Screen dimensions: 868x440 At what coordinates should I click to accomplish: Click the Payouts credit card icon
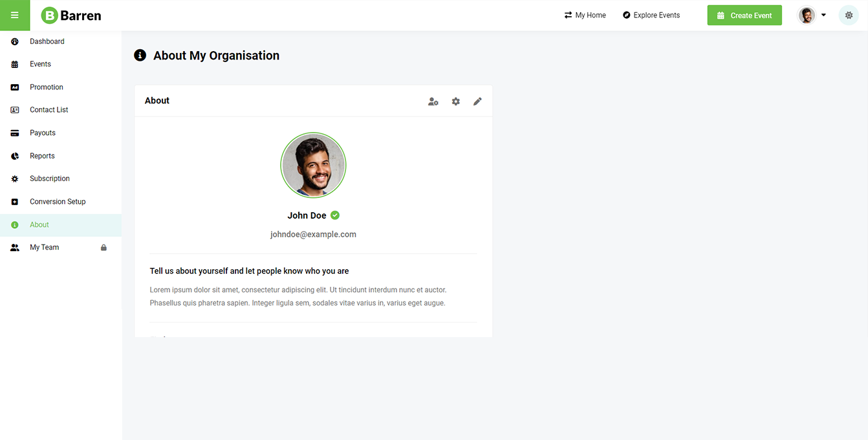click(x=15, y=133)
